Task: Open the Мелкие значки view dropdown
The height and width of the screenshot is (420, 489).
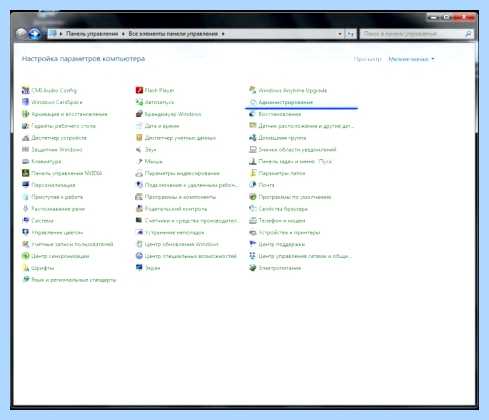Action: coord(412,59)
